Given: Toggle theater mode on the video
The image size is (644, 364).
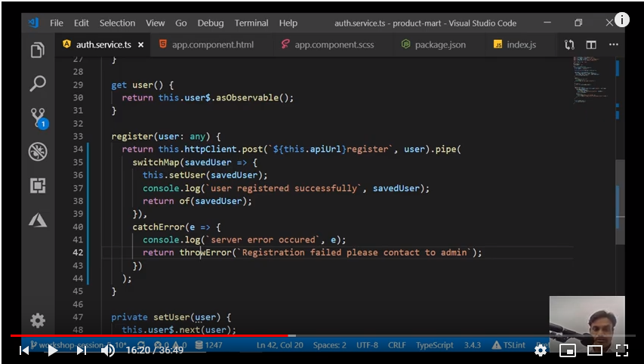Looking at the screenshot, I should [595, 350].
